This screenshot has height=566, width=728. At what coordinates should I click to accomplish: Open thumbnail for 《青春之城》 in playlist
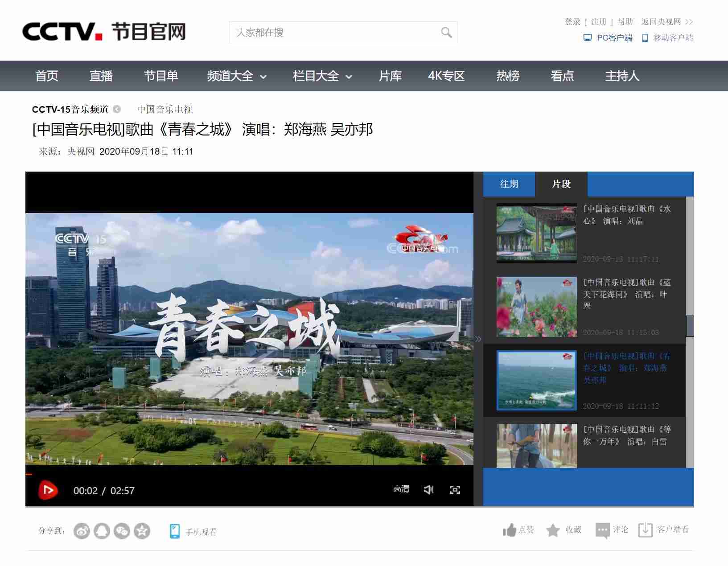(x=536, y=380)
